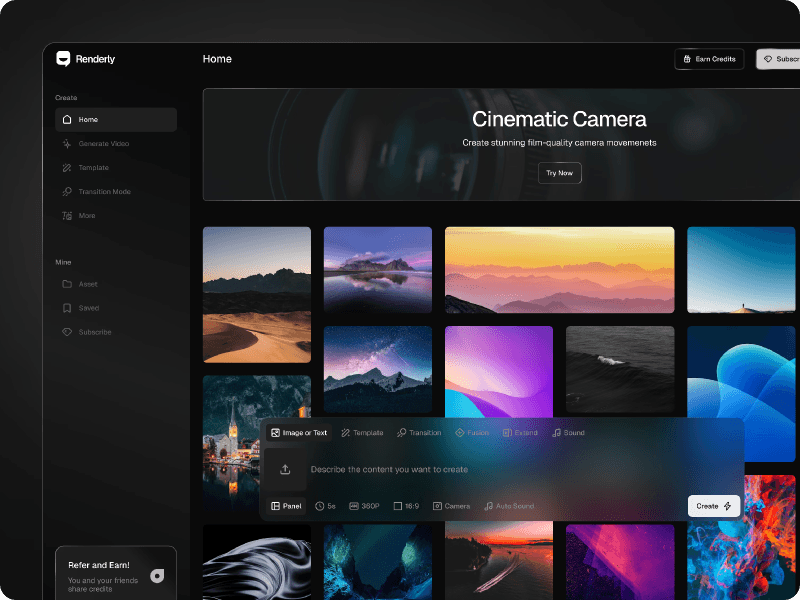Click the Try Now button
800x600 pixels.
click(x=560, y=173)
